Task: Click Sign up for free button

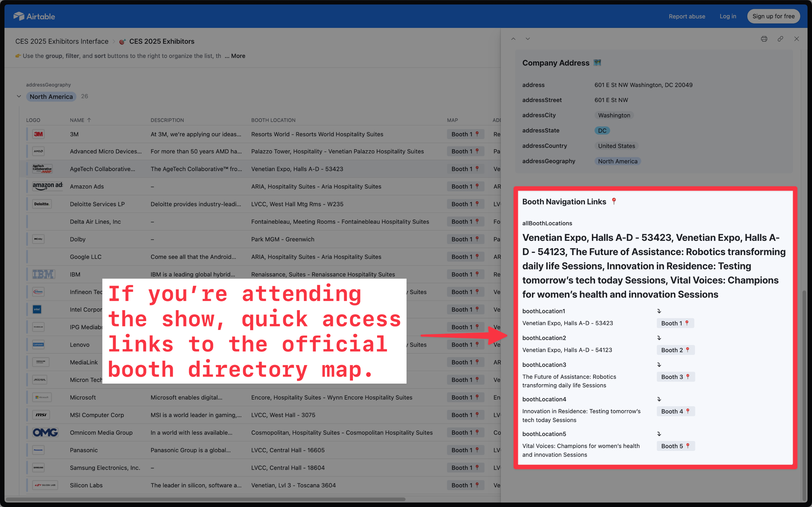Action: 773,16
